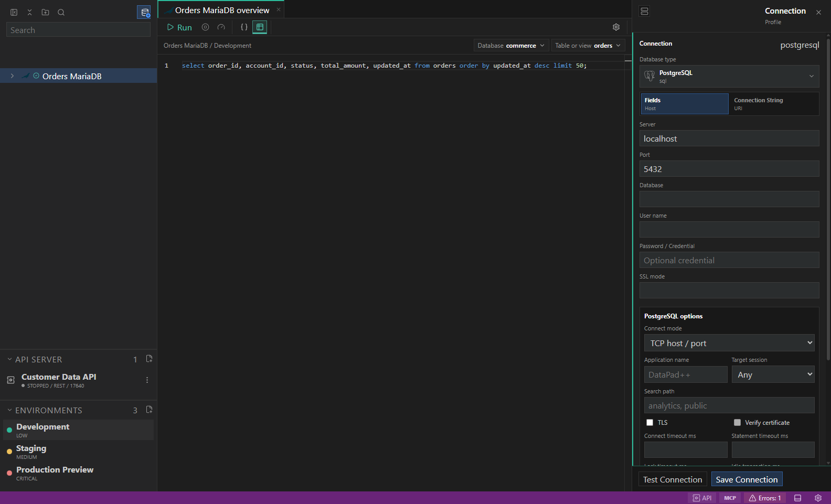
Task: Click the Save Connection button
Action: (747, 479)
